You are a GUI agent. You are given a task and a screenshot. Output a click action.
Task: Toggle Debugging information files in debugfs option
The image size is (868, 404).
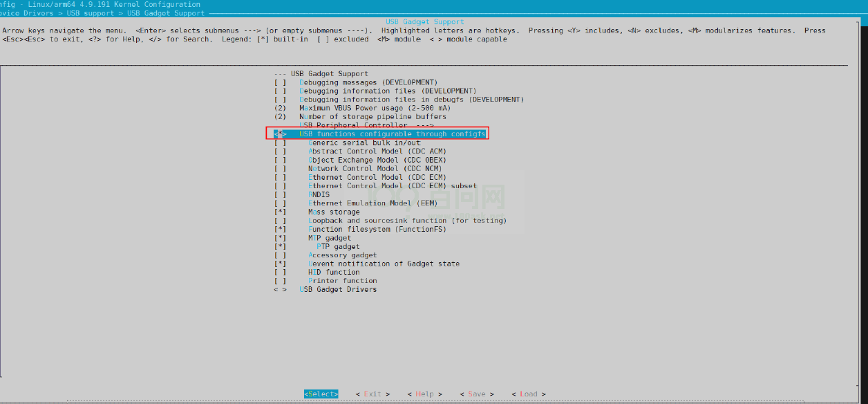click(399, 100)
